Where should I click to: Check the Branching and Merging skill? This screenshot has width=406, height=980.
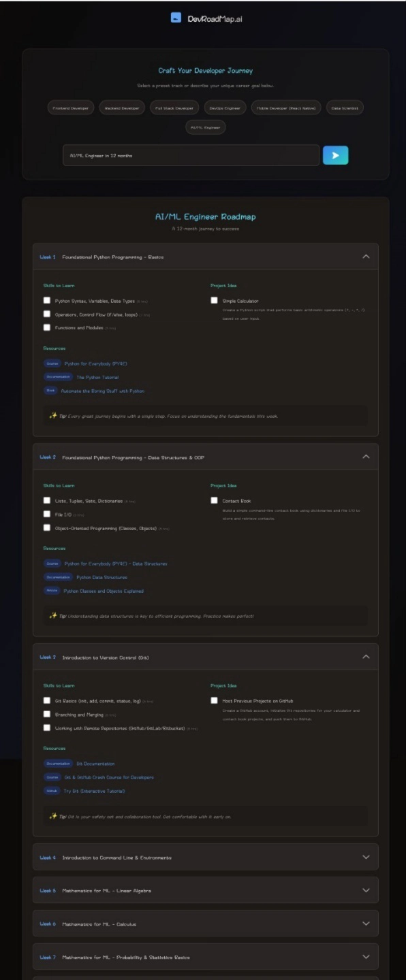(47, 715)
